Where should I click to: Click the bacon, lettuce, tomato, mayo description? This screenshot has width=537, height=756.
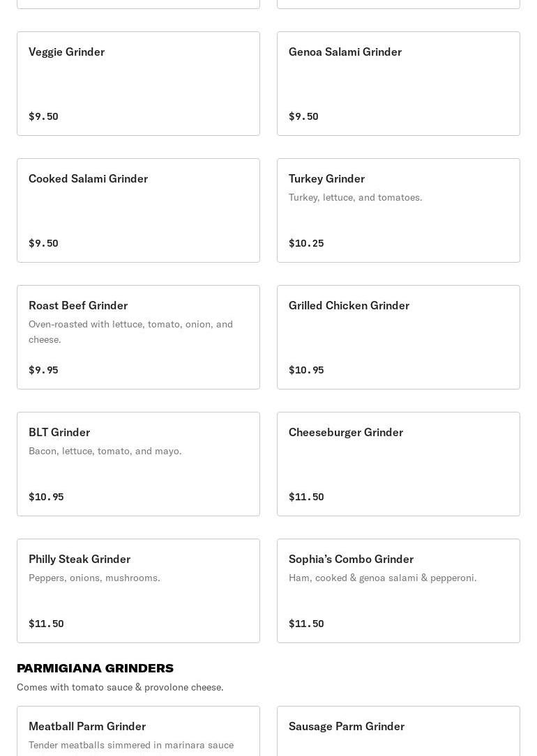(x=105, y=451)
